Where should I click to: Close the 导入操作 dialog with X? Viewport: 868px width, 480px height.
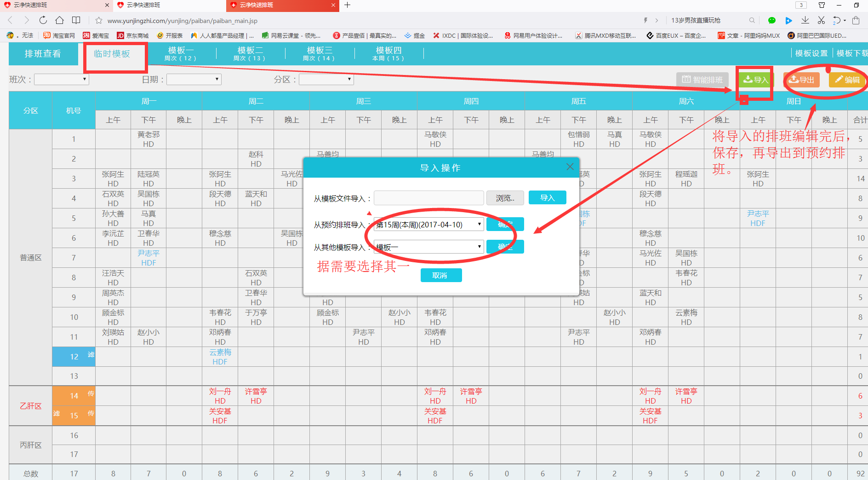570,167
